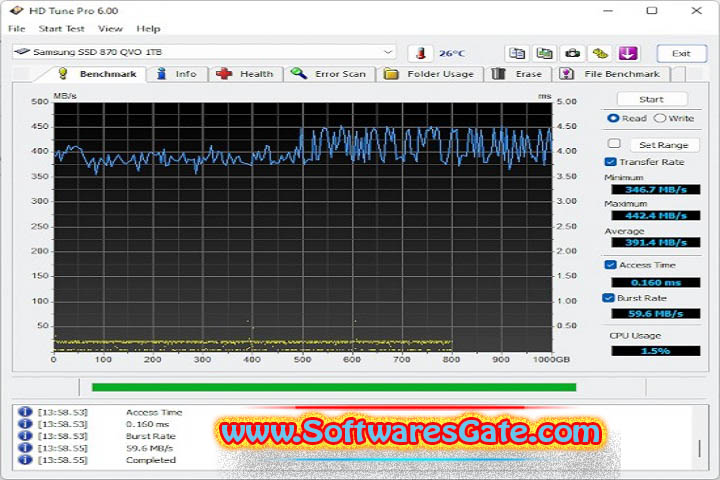
Task: Select the Write radio button
Action: pyautogui.click(x=660, y=118)
